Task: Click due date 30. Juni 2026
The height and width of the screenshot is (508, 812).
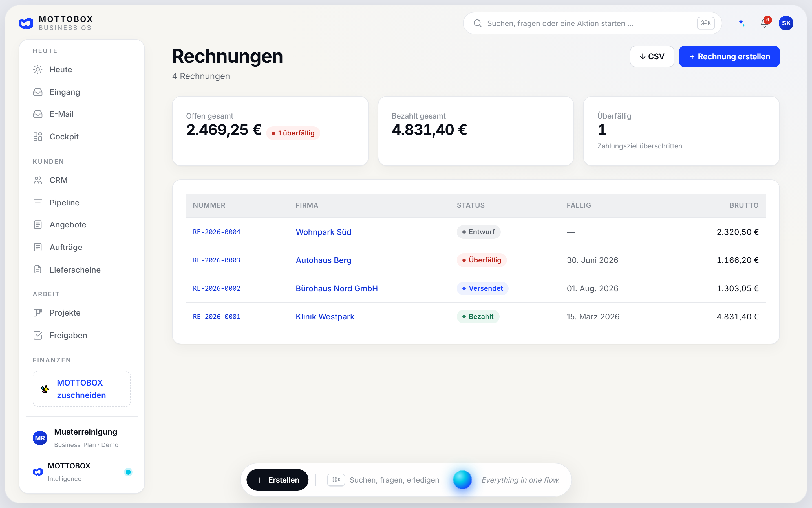Action: pyautogui.click(x=593, y=260)
